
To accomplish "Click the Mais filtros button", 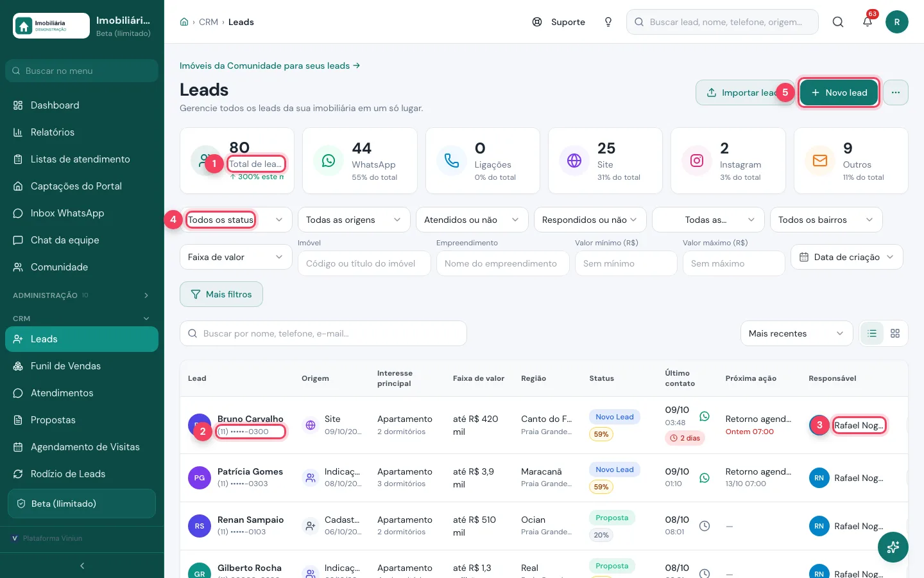I will (221, 294).
